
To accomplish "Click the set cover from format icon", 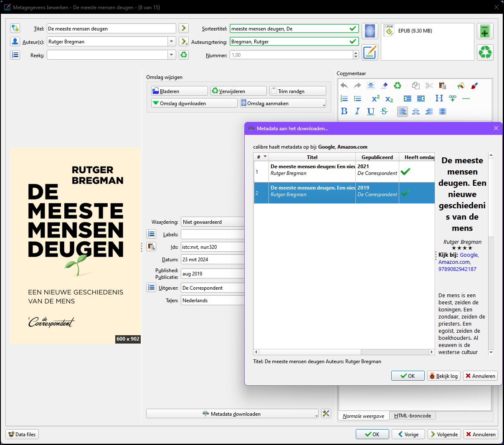I will 370,31.
